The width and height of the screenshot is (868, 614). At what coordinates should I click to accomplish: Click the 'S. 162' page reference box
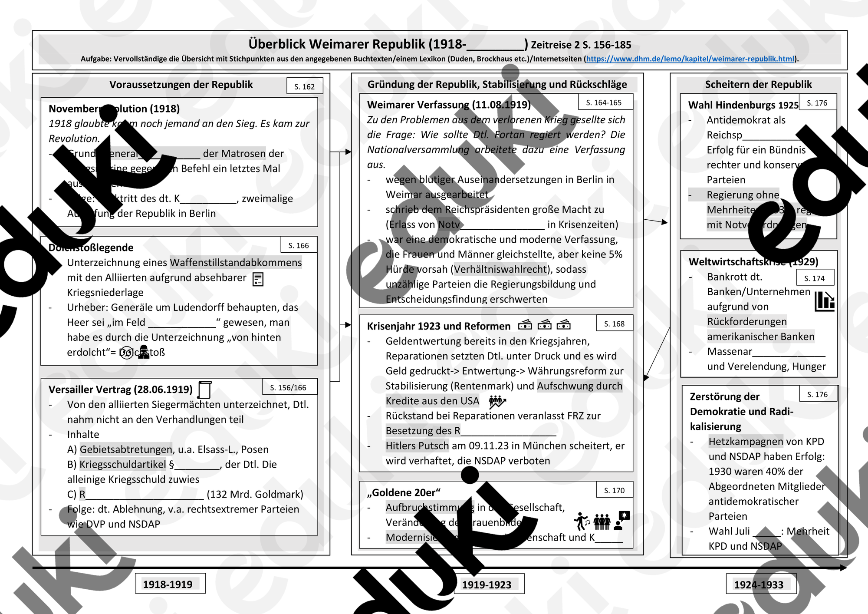[305, 86]
